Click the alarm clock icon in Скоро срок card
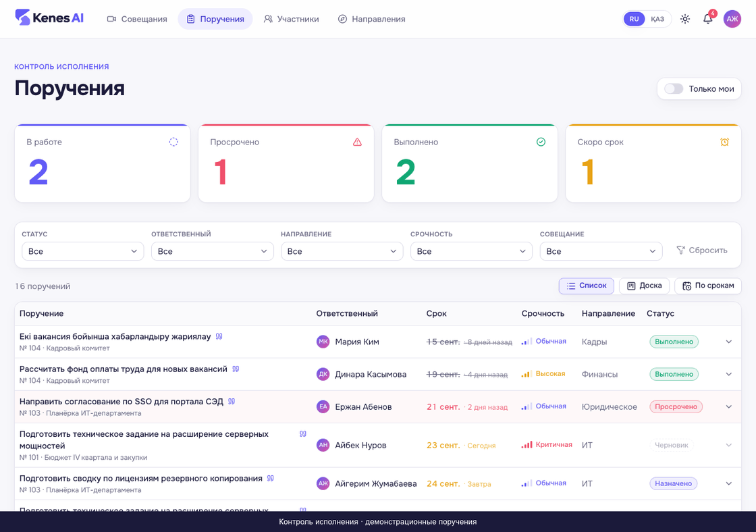 tap(725, 142)
